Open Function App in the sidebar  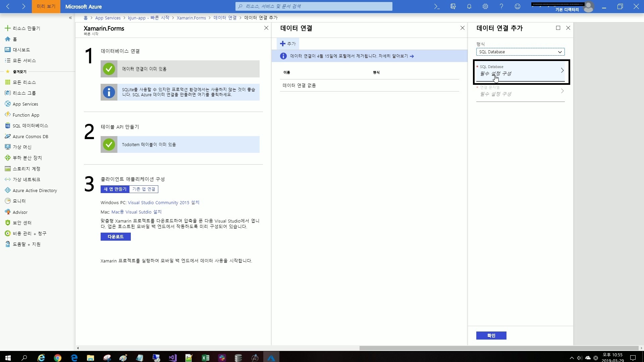tap(26, 115)
